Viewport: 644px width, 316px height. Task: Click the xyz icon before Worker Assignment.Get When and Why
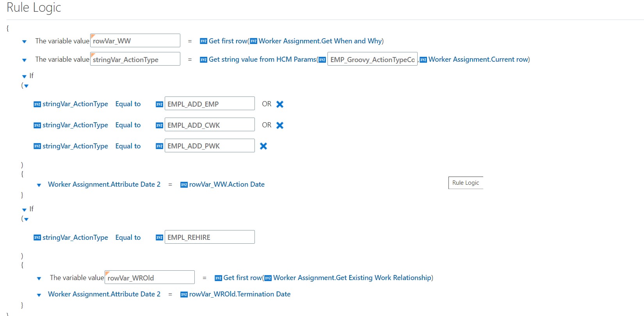253,41
